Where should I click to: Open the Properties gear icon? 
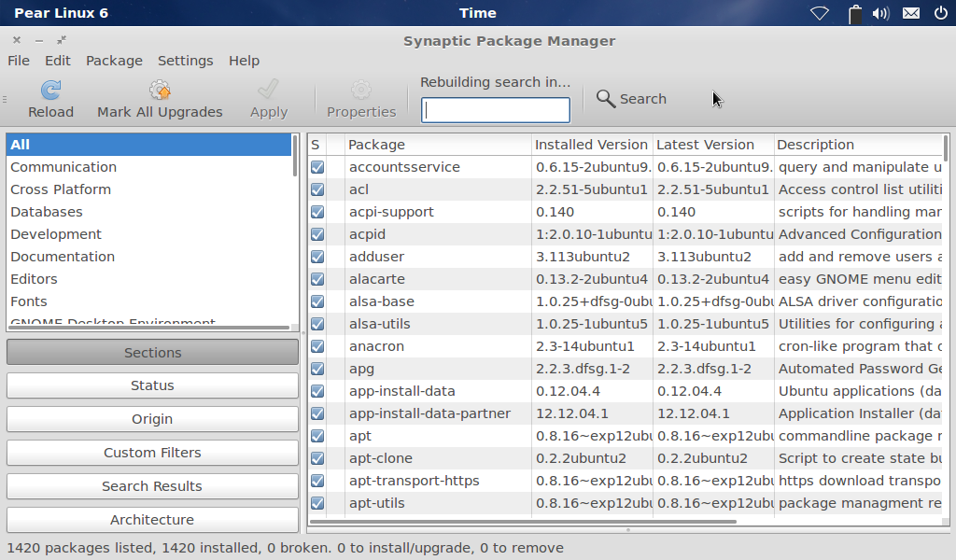click(361, 91)
